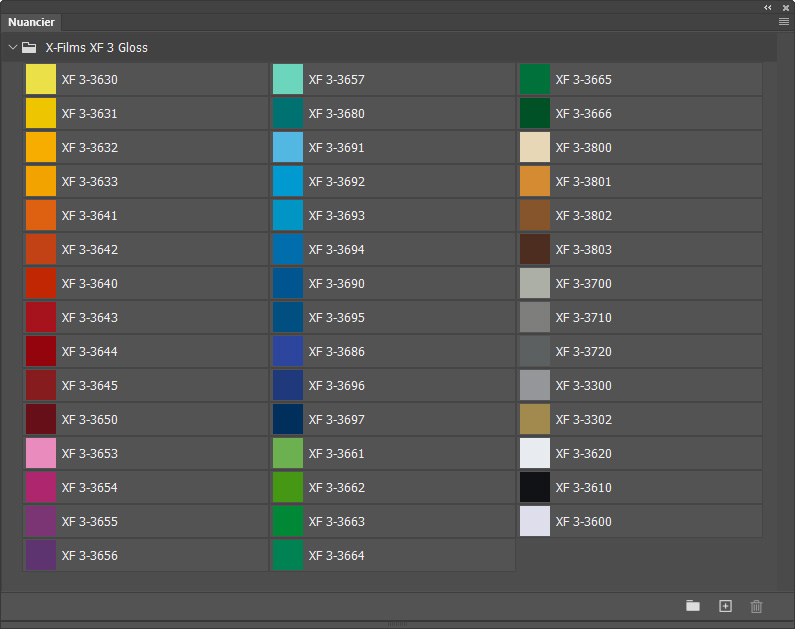
Task: Select pink swatch XF 3-3653
Action: (x=41, y=453)
